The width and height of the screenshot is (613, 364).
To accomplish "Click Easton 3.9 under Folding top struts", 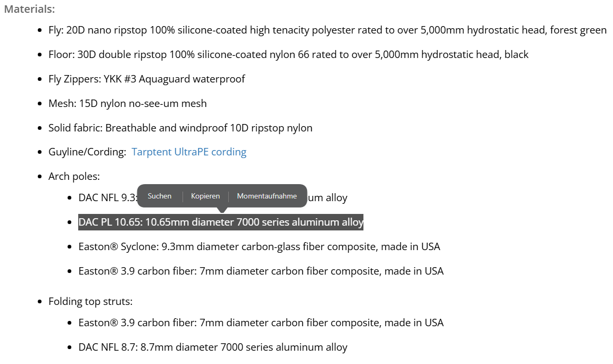I will 261,322.
